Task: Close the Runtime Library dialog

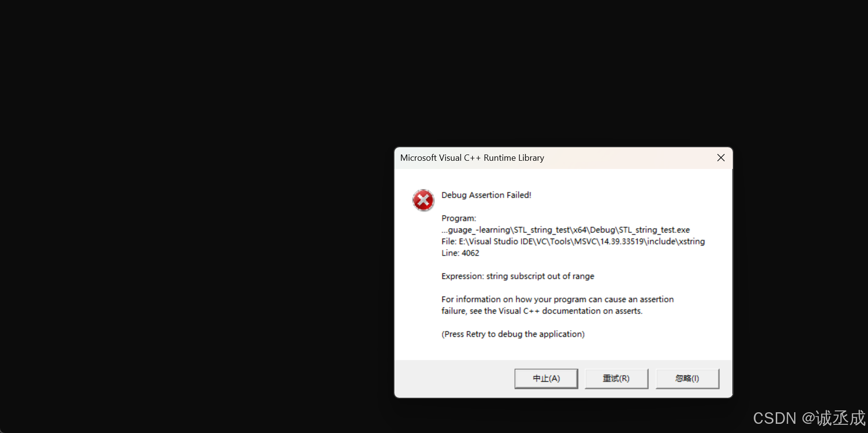Action: 721,158
